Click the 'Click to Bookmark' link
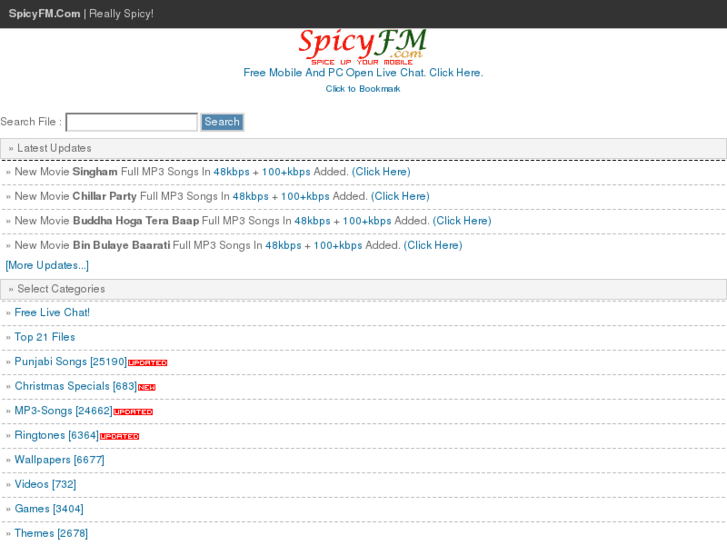 [x=363, y=89]
